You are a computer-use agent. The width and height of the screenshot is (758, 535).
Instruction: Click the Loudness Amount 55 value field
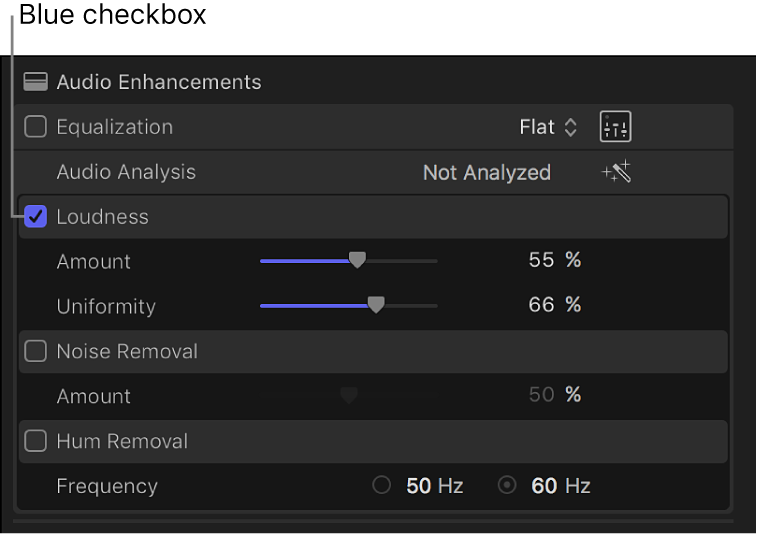[541, 261]
